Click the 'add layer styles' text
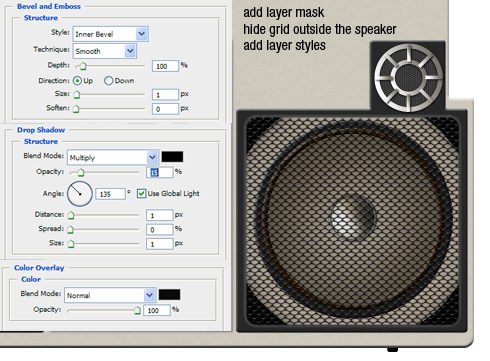Screen dimensions: 490x361 click(x=284, y=45)
